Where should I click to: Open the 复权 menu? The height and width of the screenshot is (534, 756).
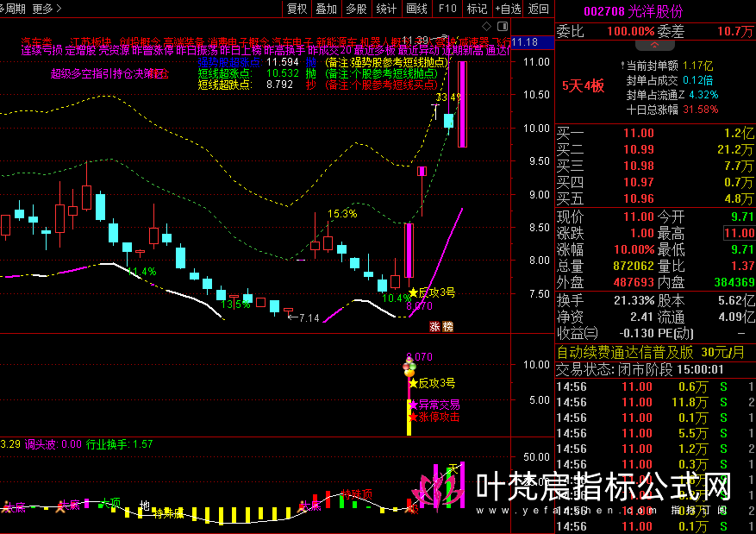(x=297, y=9)
